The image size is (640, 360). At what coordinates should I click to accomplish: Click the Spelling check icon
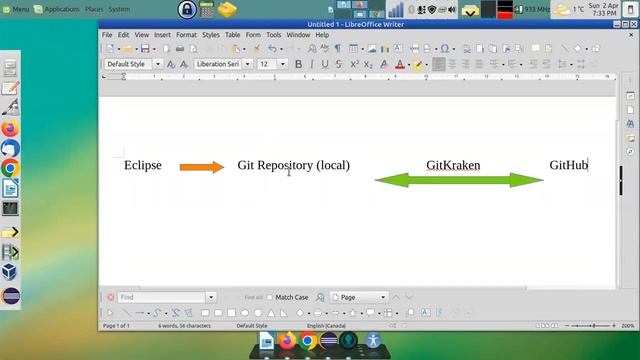pos(324,49)
